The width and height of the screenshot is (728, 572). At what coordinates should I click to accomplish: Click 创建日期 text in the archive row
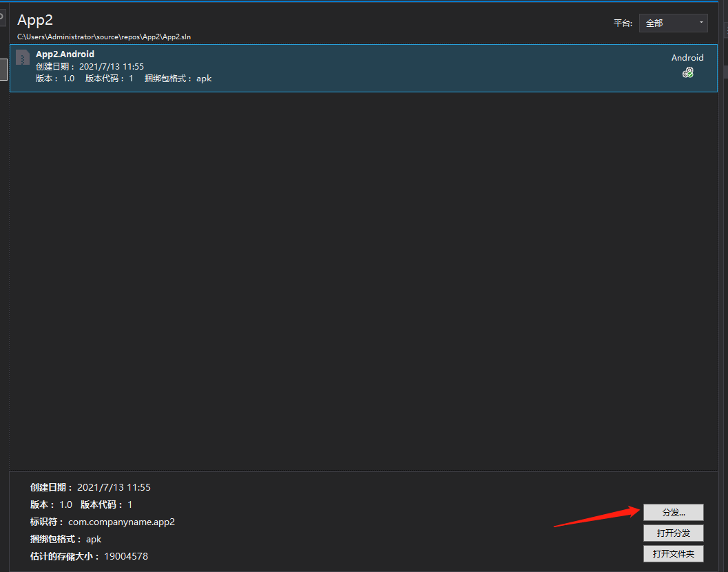90,66
